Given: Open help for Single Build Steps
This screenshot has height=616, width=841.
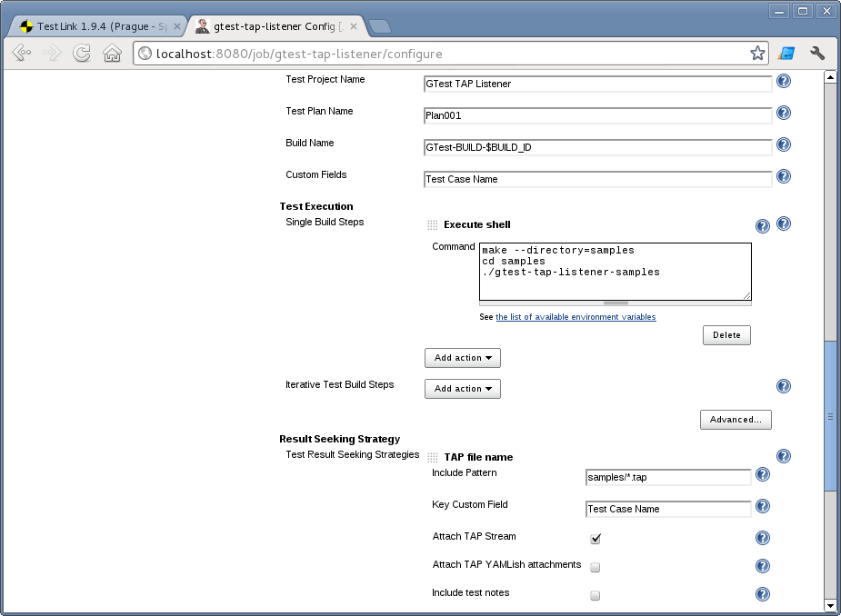Looking at the screenshot, I should click(784, 224).
